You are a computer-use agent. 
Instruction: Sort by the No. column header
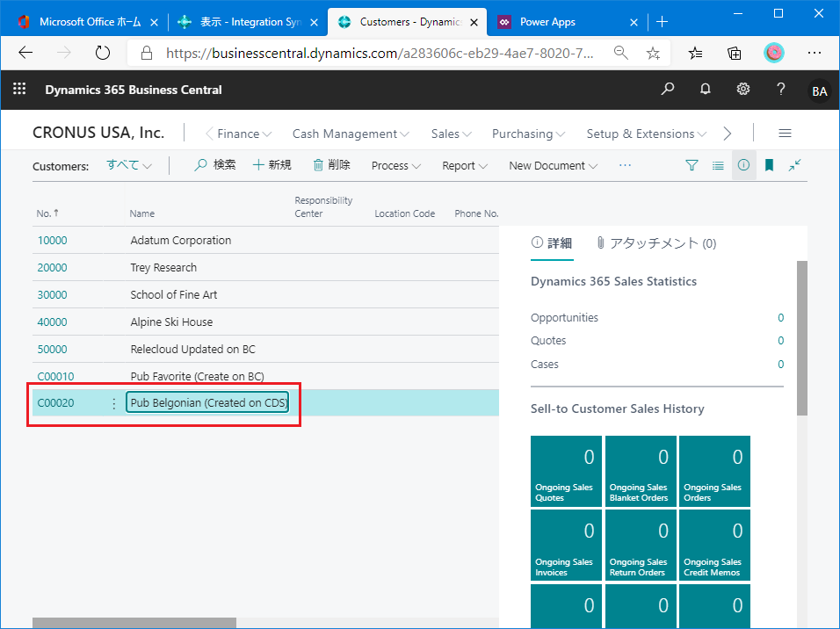tap(47, 213)
